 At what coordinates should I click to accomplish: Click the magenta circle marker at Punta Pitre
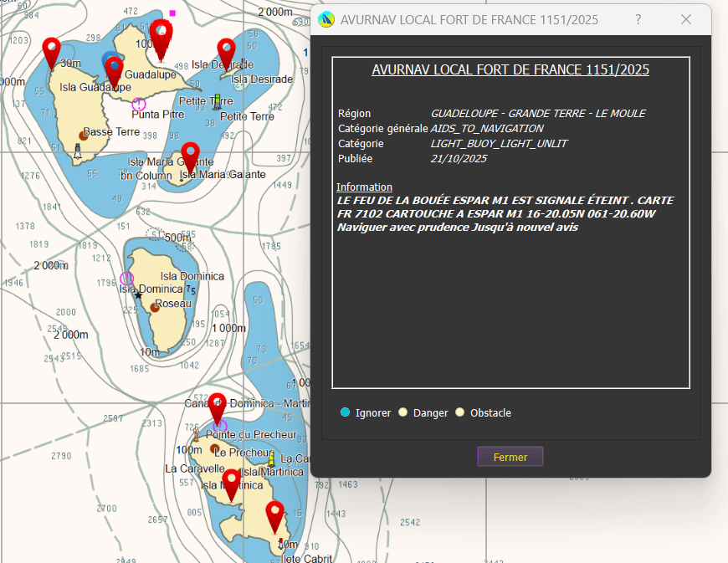coord(139,104)
